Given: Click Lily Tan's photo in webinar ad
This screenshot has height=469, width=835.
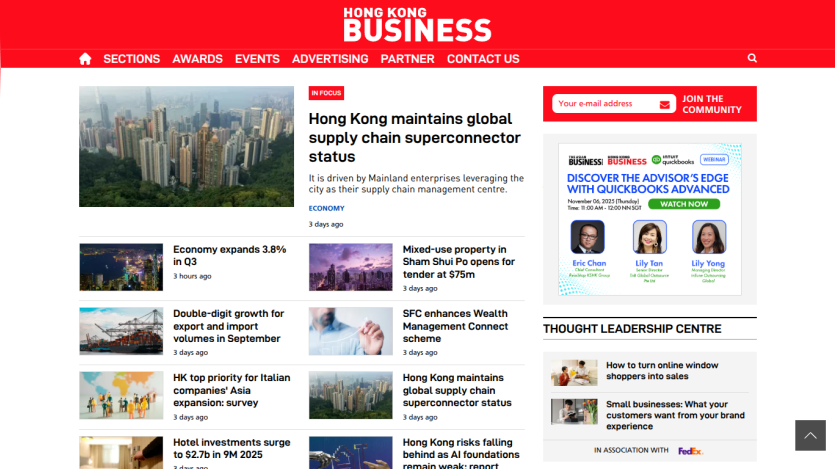Looking at the screenshot, I should (649, 237).
